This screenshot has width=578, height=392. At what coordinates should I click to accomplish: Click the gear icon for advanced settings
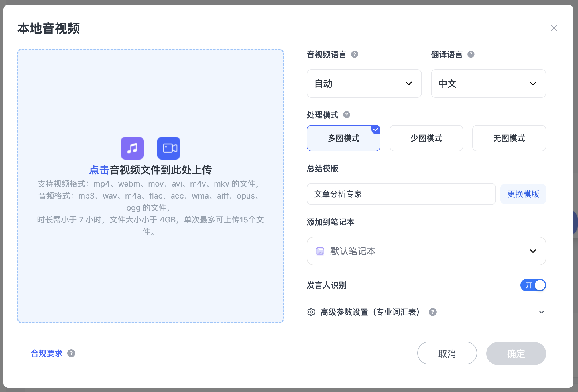(x=311, y=312)
